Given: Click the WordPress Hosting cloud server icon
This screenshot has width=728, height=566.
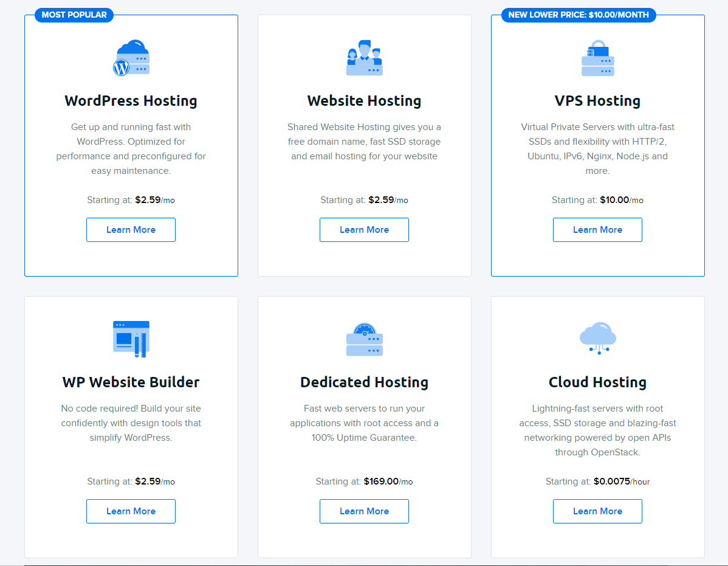Looking at the screenshot, I should [x=131, y=58].
